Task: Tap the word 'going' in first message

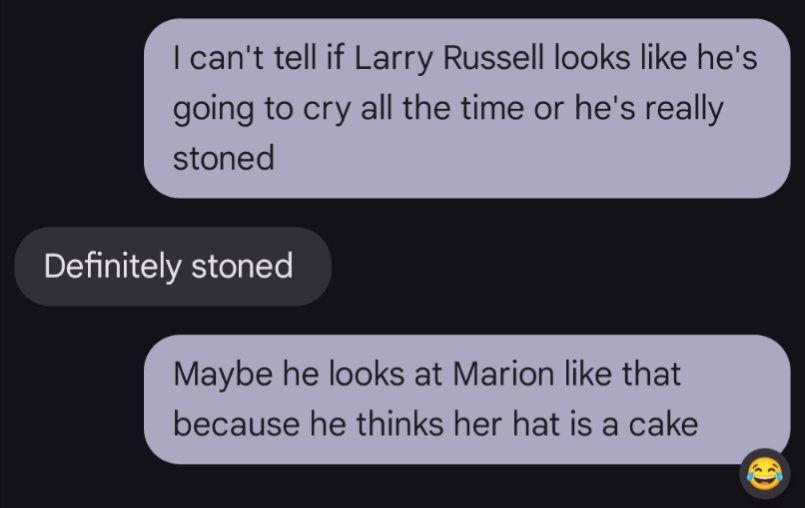Action: tap(214, 110)
